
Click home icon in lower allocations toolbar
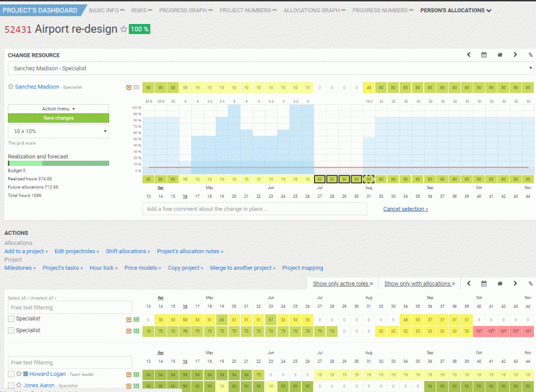[x=500, y=284]
